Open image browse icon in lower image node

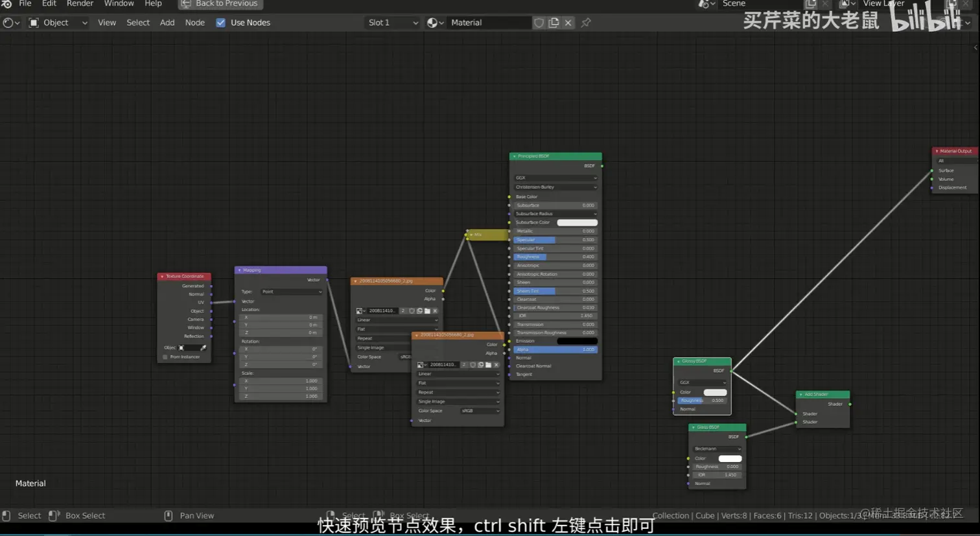point(422,365)
